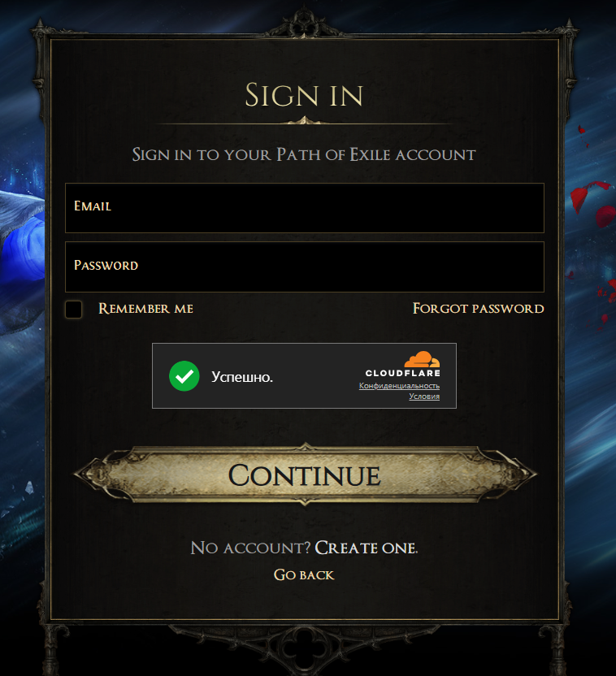Click the orange Cloudflare cloud logo
Viewport: 616px width, 676px height.
(x=422, y=360)
